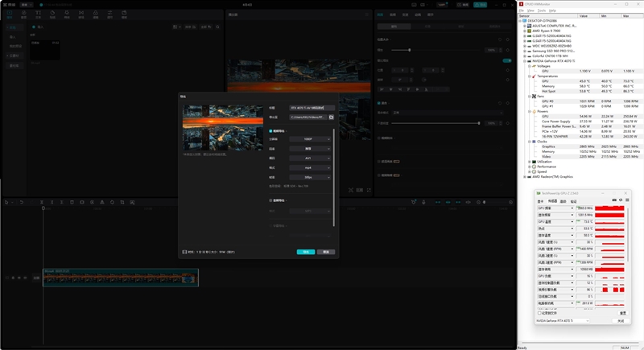Click 重置 reset button in GPU-Z

pos(622,313)
